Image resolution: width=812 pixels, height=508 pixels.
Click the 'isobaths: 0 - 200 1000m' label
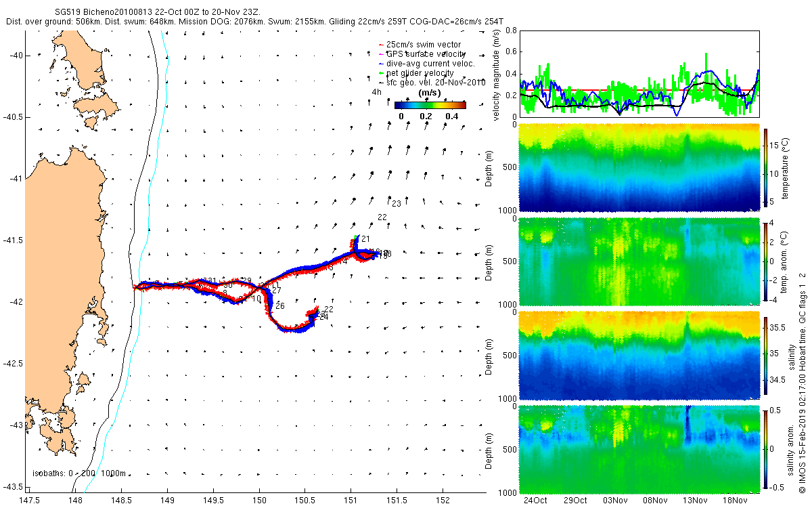79,473
